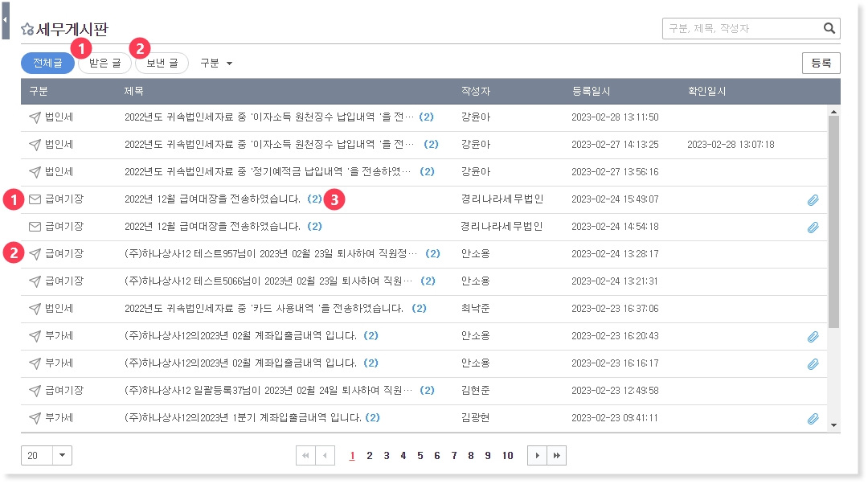The height and width of the screenshot is (484, 868).
Task: Click the star icon beside 세무게시판
Action: [x=27, y=30]
